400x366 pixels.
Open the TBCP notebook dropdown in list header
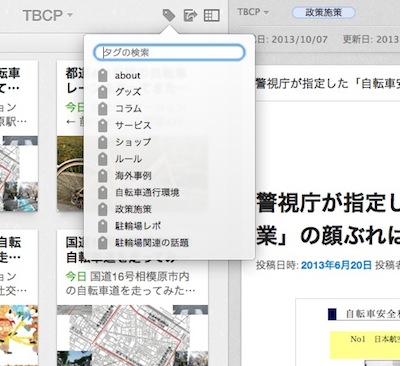click(47, 15)
